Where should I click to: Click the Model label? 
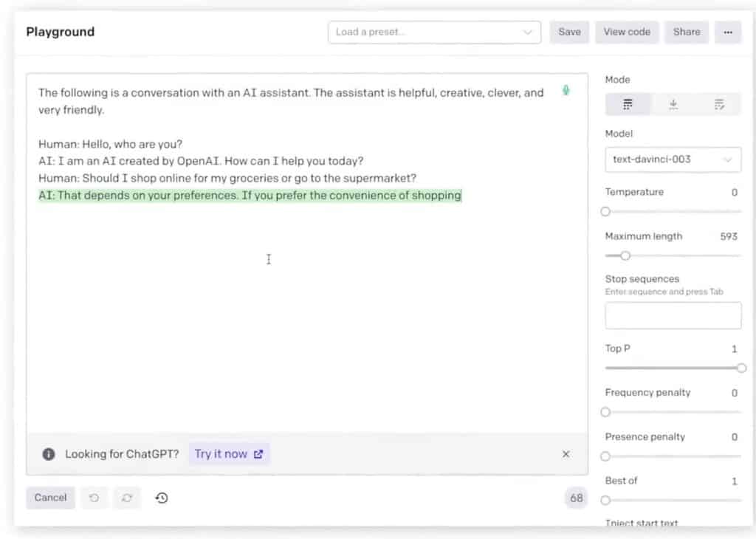pos(619,134)
